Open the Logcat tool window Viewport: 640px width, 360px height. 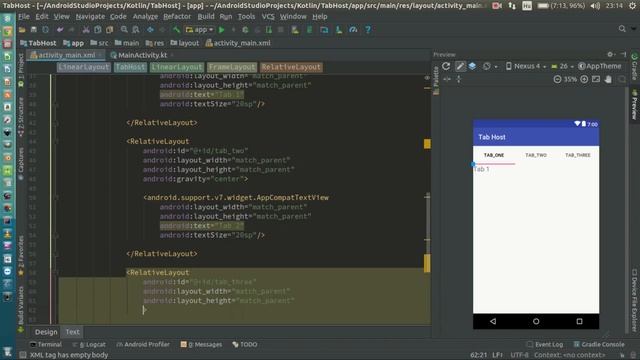click(89, 344)
